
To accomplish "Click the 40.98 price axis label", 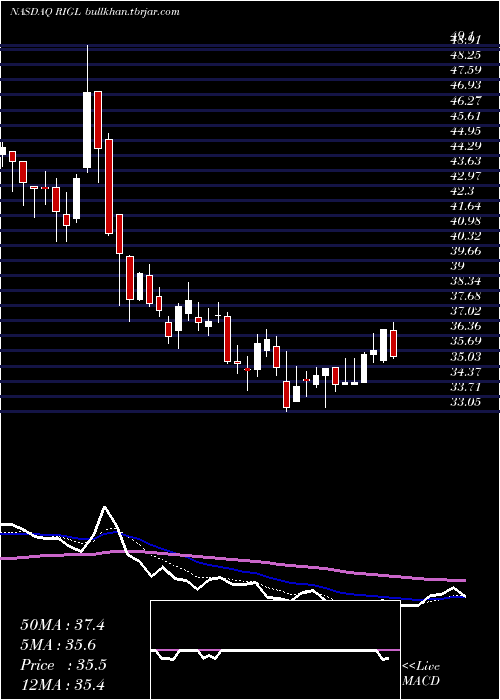I will point(467,221).
